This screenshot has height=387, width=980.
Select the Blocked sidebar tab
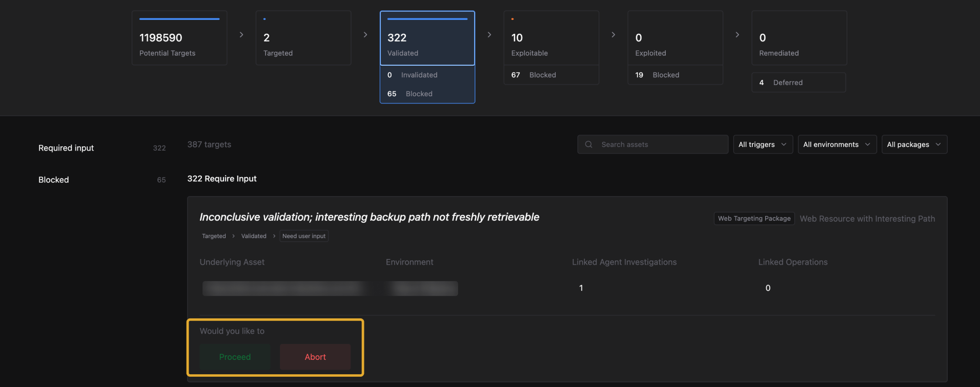tap(102, 180)
